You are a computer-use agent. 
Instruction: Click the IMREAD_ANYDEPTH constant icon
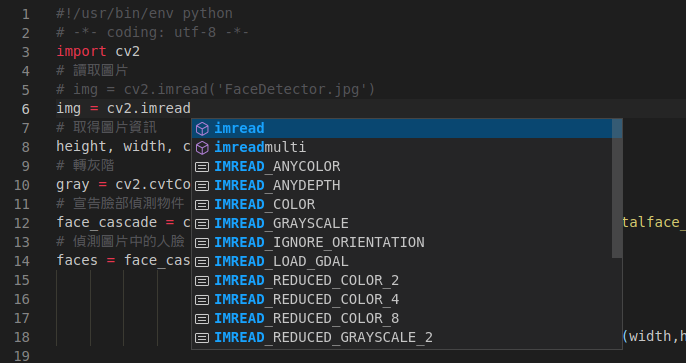202,186
